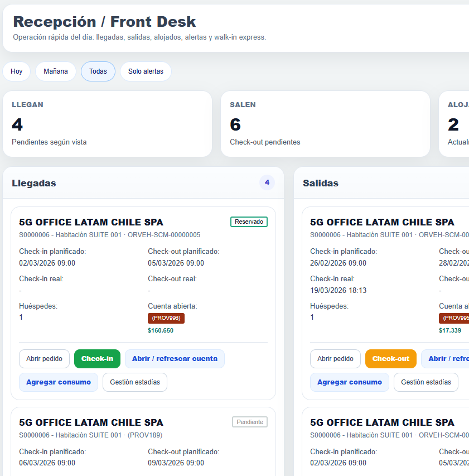Image resolution: width=469 pixels, height=476 pixels.
Task: Select the Hoy filter chip
Action: click(x=17, y=71)
